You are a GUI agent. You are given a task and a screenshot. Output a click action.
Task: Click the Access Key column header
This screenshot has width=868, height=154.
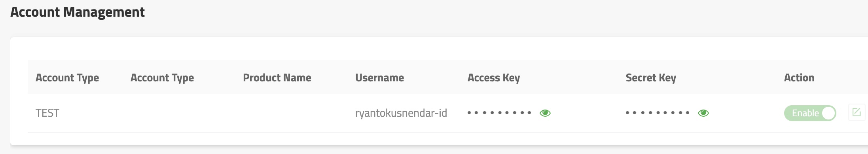(x=494, y=78)
